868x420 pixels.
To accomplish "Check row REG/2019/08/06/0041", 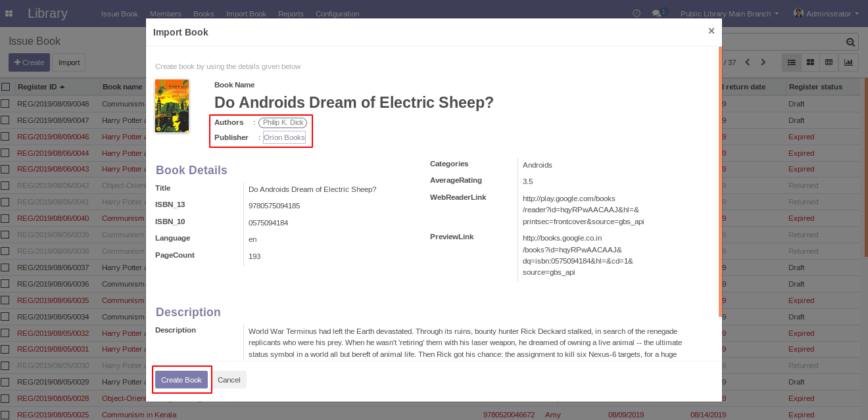I will 5,202.
